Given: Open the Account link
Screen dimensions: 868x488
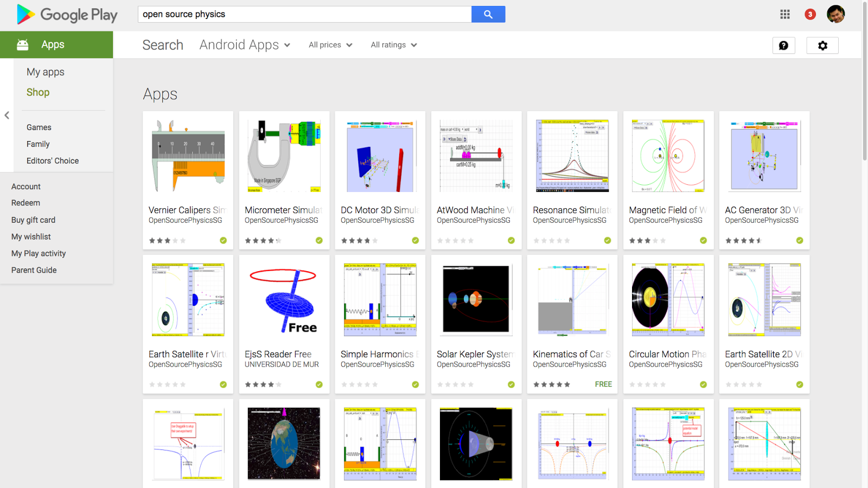Looking at the screenshot, I should [26, 187].
